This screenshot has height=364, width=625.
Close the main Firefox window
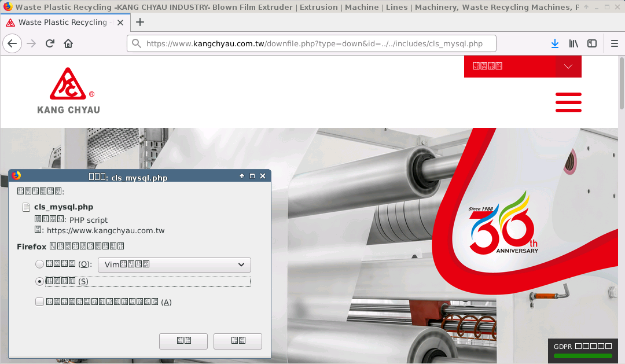click(618, 7)
